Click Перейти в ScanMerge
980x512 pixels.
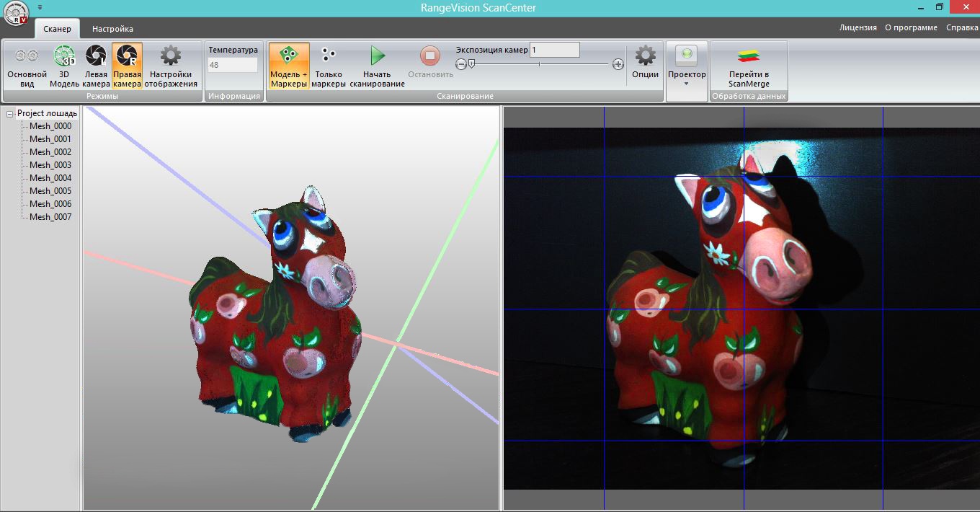pyautogui.click(x=749, y=66)
